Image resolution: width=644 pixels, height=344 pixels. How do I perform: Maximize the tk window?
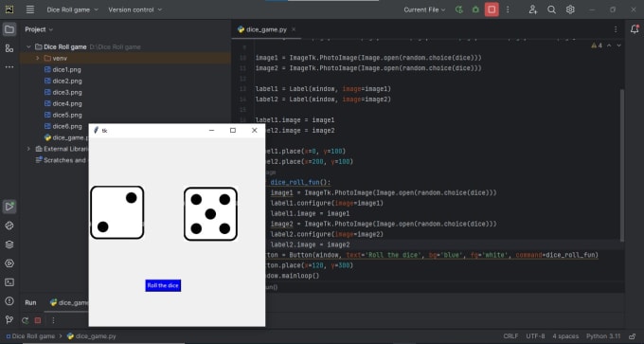[x=233, y=130]
